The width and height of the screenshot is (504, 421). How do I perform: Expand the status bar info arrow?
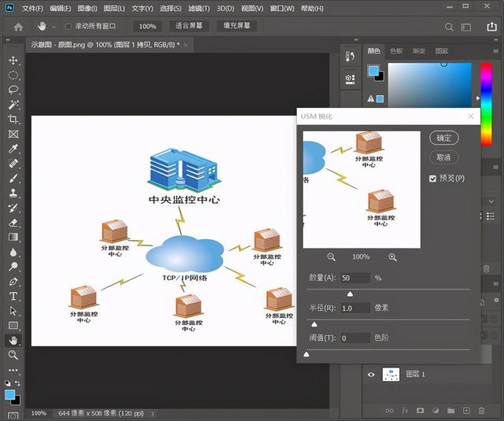152,414
